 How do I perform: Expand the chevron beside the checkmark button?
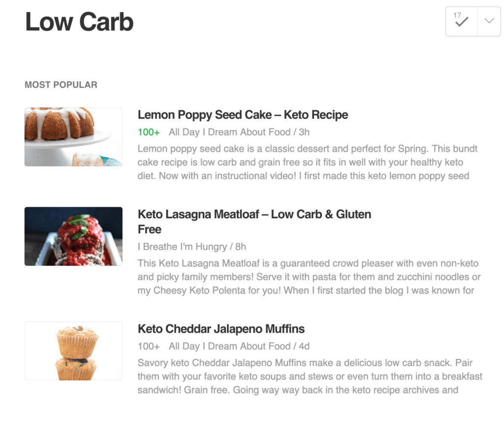(x=488, y=21)
